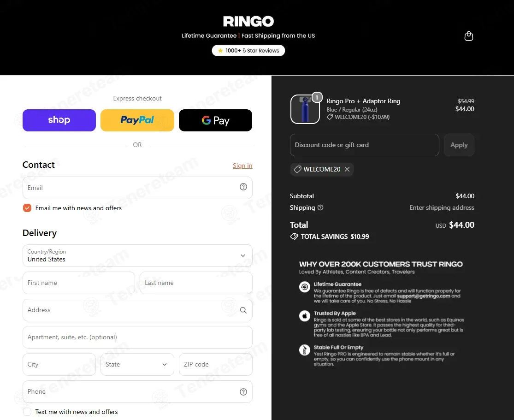
Task: Open the shopping bag cart icon
Action: [469, 36]
